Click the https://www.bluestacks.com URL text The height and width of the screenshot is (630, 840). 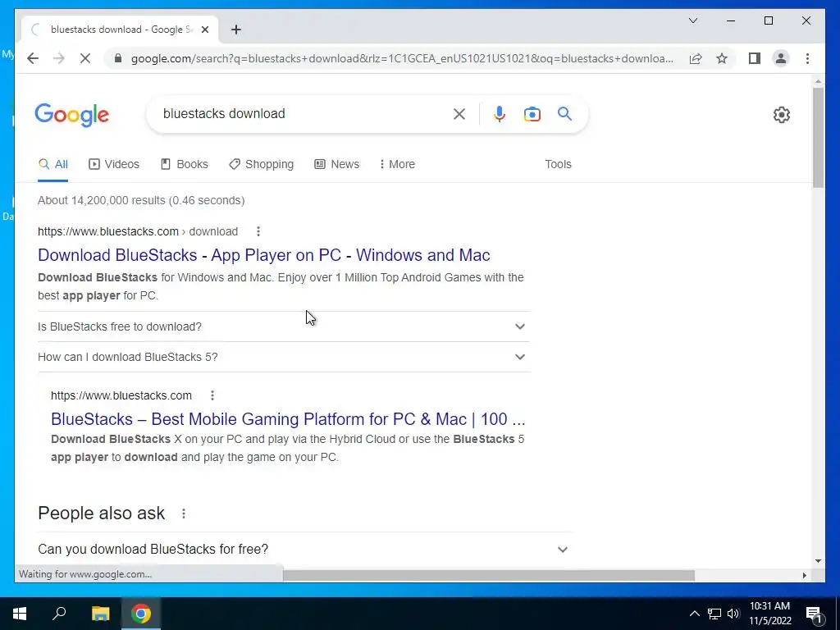[x=121, y=395]
